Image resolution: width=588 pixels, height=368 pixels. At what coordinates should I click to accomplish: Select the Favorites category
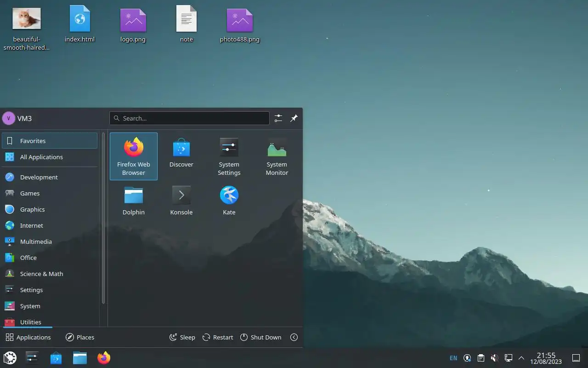[50, 141]
